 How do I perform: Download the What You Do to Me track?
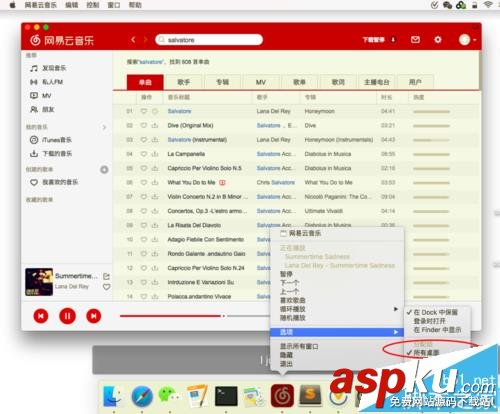(x=155, y=183)
